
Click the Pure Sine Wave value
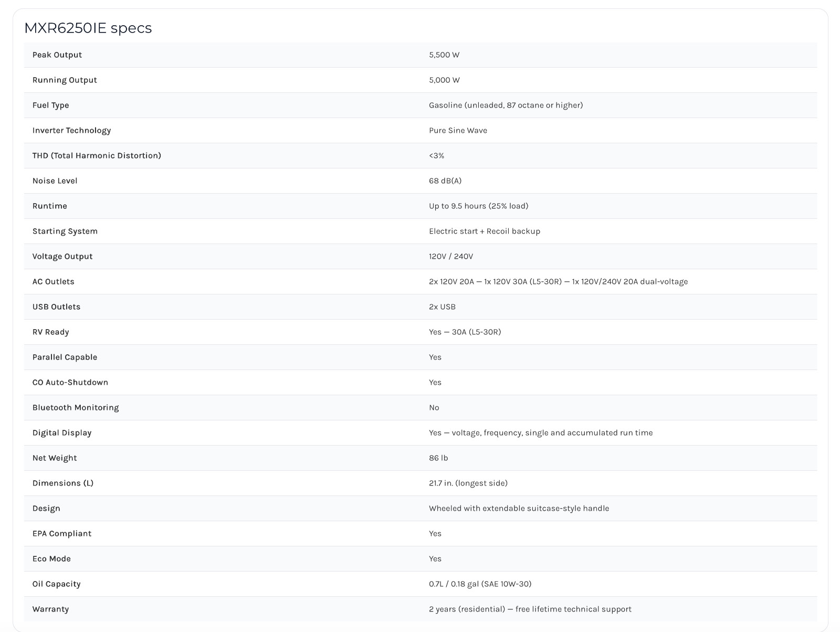click(458, 130)
